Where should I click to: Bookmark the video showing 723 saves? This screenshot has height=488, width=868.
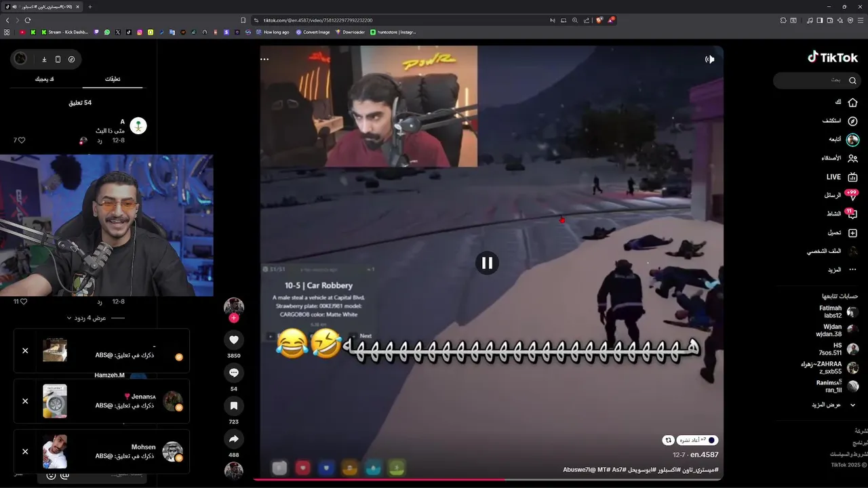[x=234, y=405]
